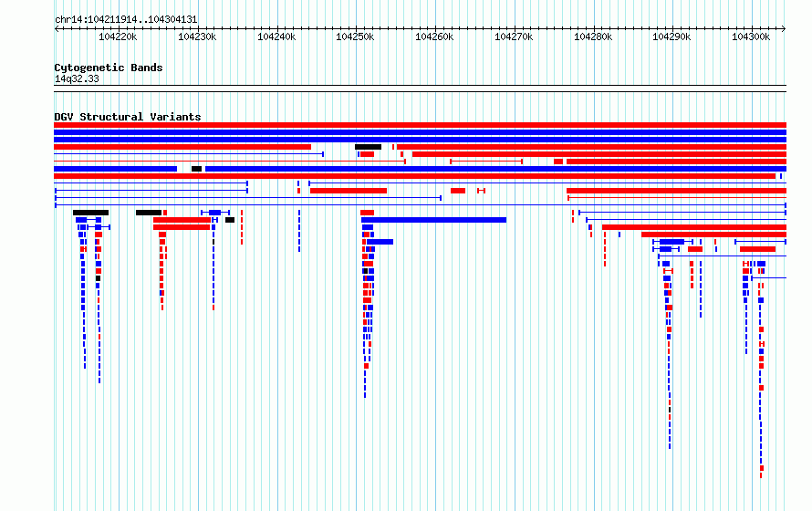Viewport: 812px width, 511px height.
Task: Click the 104280k ruler tick label
Action: (593, 36)
